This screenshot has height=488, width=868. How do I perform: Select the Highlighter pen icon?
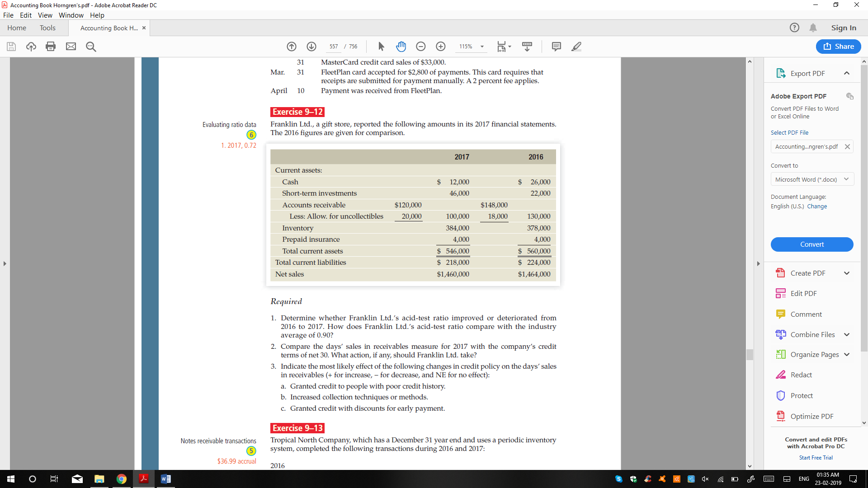[x=576, y=46]
